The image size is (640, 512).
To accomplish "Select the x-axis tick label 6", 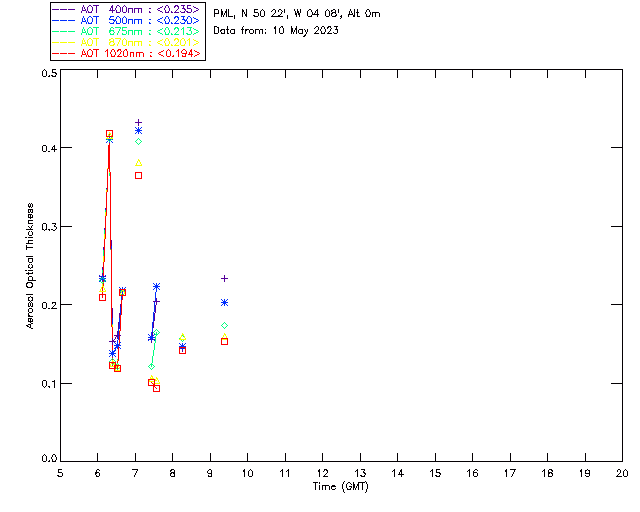I will pyautogui.click(x=98, y=473).
